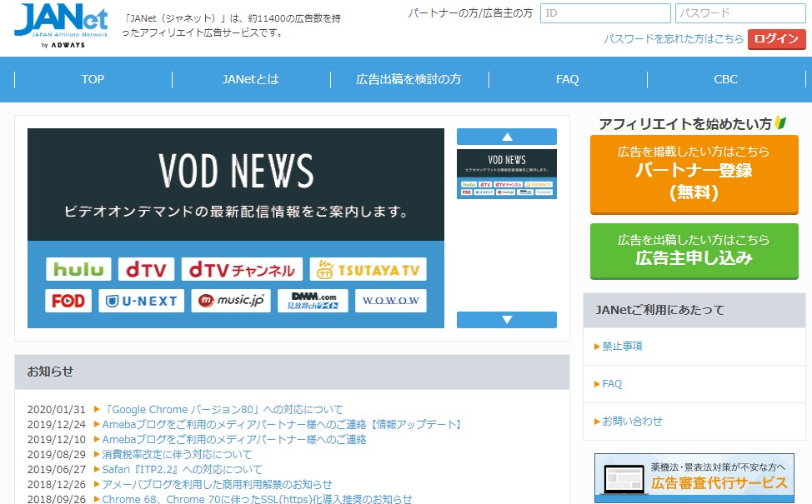Open パスワードを忘れた方はこちら link
The width and height of the screenshot is (812, 504).
click(674, 39)
